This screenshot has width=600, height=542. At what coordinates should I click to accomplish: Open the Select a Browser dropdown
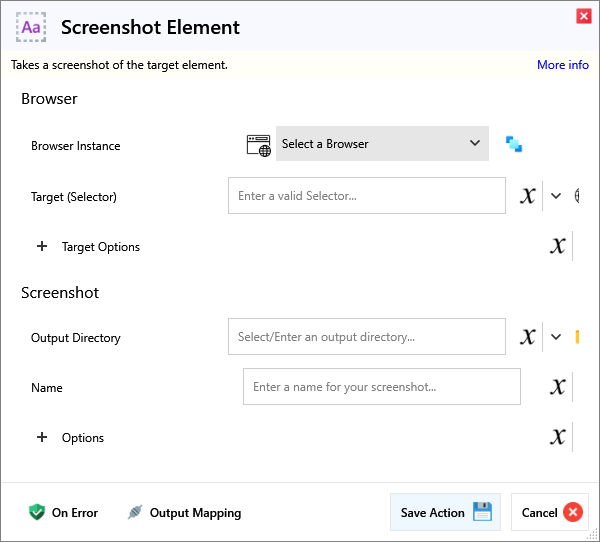(x=382, y=144)
